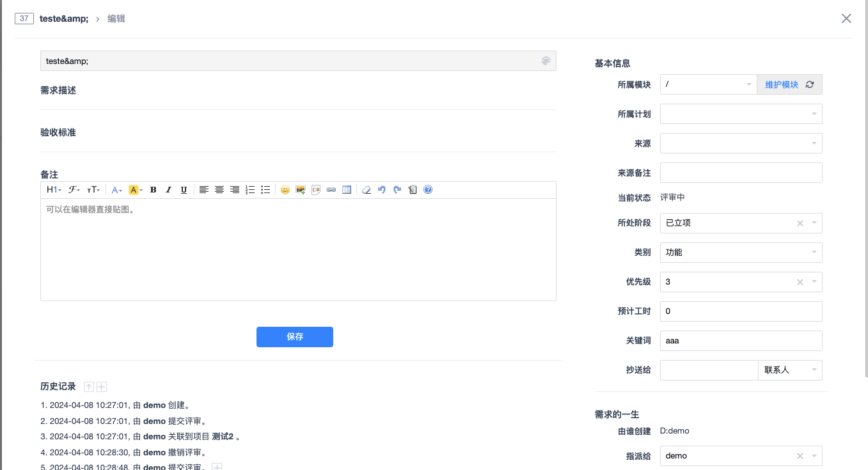This screenshot has width=868, height=470.
Task: Open the 联系人 contact list dropdown
Action: pyautogui.click(x=789, y=370)
